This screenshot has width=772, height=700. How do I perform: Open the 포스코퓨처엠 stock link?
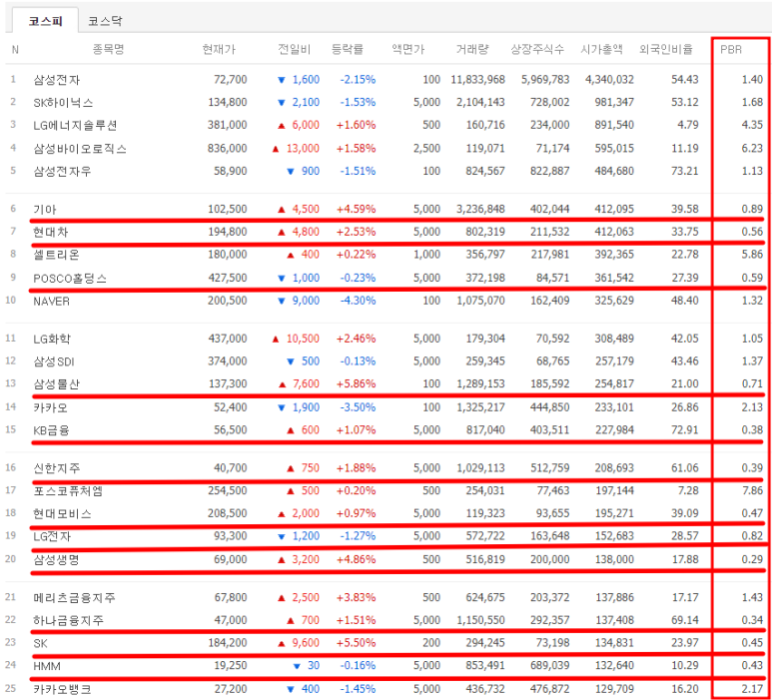(68, 490)
